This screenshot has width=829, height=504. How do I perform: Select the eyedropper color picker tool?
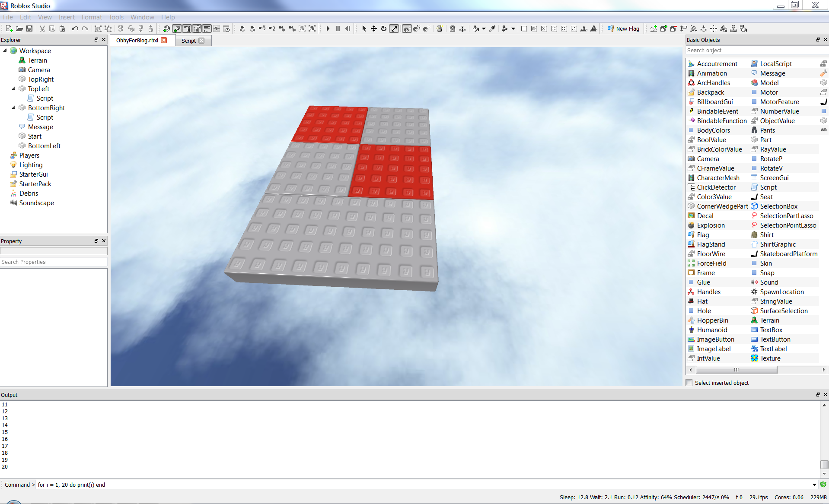coord(492,29)
